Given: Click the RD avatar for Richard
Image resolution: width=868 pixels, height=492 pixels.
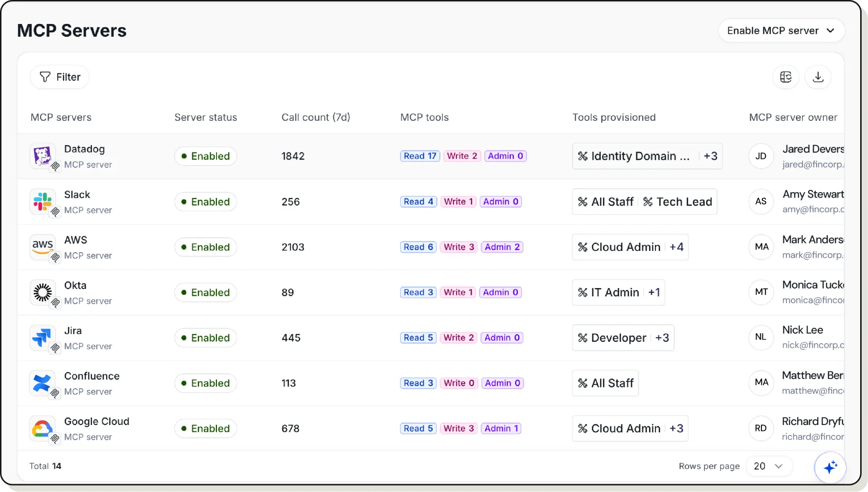Looking at the screenshot, I should 761,428.
